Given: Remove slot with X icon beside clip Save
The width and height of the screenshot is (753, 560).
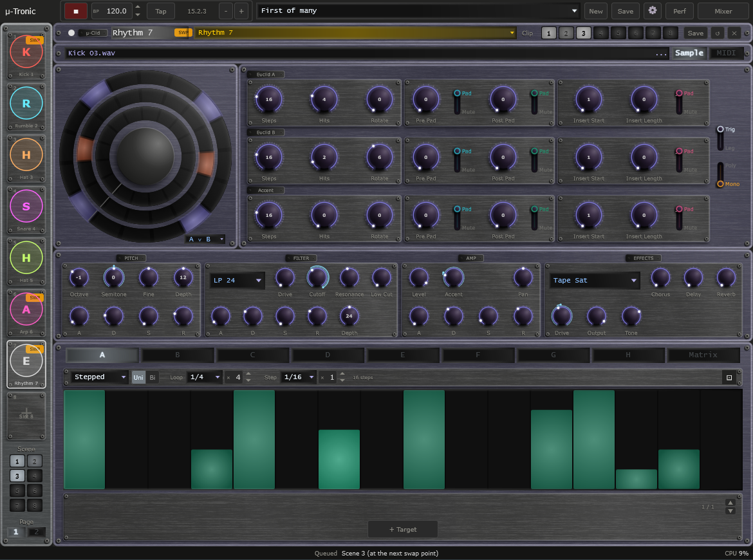Looking at the screenshot, I should [x=734, y=33].
